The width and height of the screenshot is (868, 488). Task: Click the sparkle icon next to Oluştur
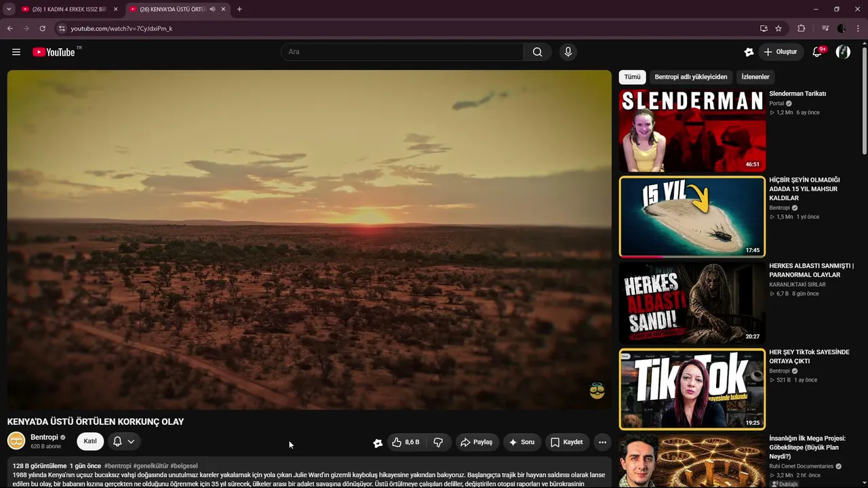click(x=749, y=52)
